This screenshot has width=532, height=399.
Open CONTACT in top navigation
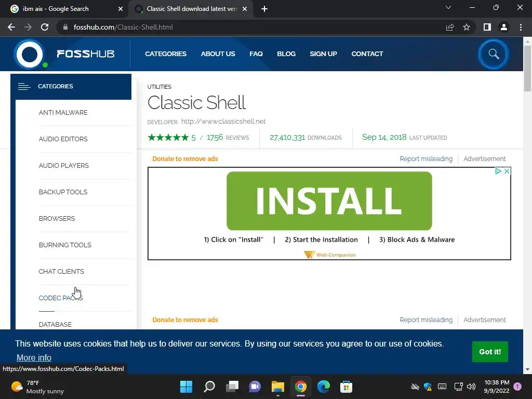pyautogui.click(x=367, y=54)
